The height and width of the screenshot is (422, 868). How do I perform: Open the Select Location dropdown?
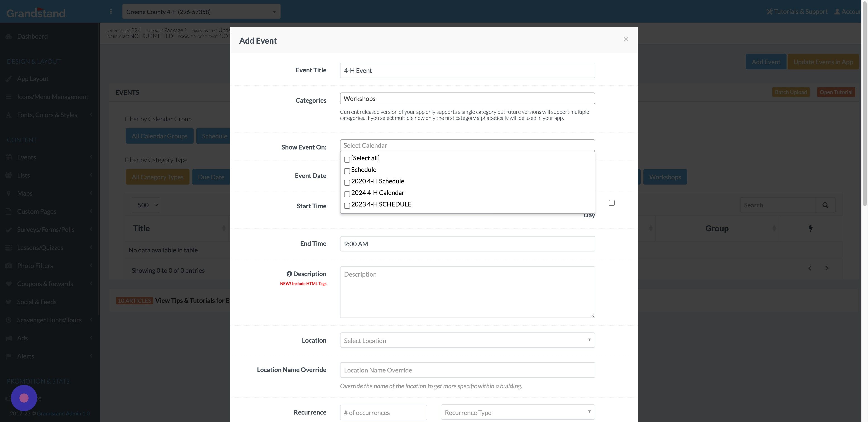(467, 340)
